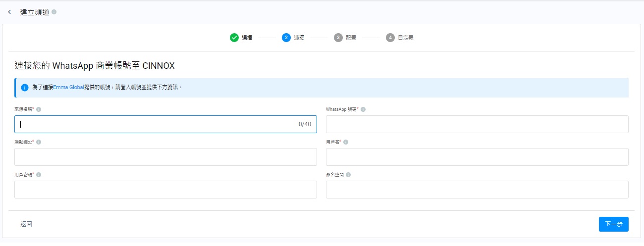Click the 自定義 step label
Viewport: 644px width, 246px height.
pos(406,38)
